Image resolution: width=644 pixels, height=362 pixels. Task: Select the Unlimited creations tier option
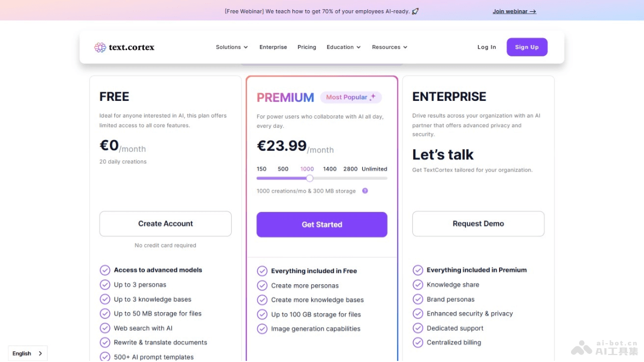point(375,169)
